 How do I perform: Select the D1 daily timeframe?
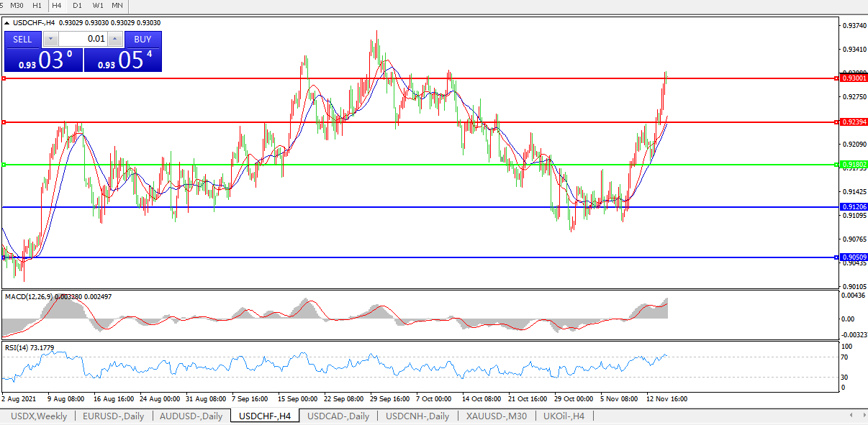[x=78, y=6]
